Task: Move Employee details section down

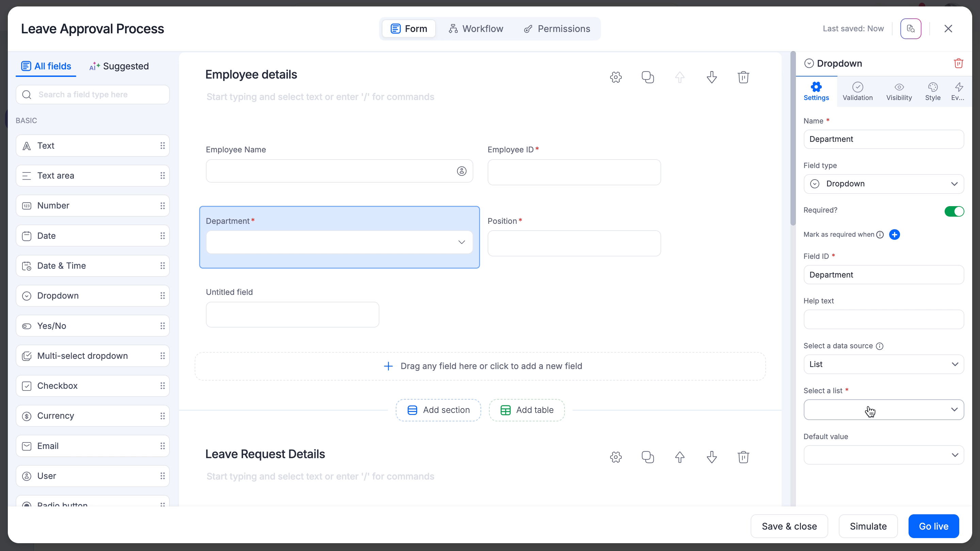Action: (712, 77)
